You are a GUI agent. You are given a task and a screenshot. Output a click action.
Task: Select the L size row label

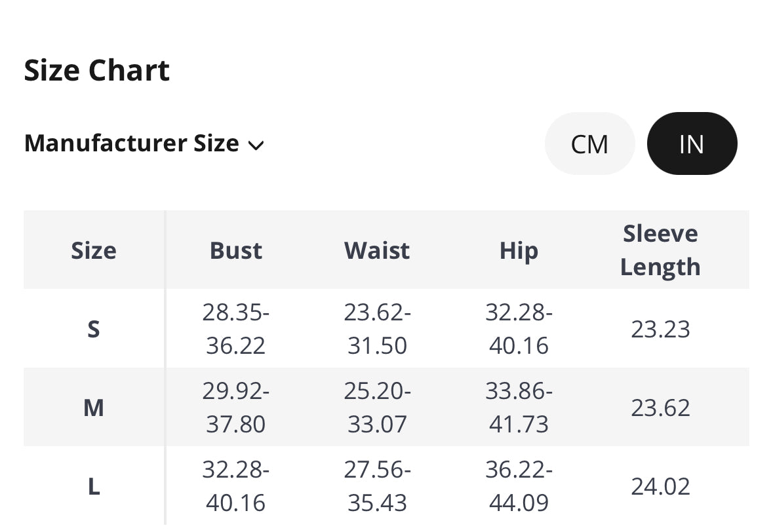point(94,487)
